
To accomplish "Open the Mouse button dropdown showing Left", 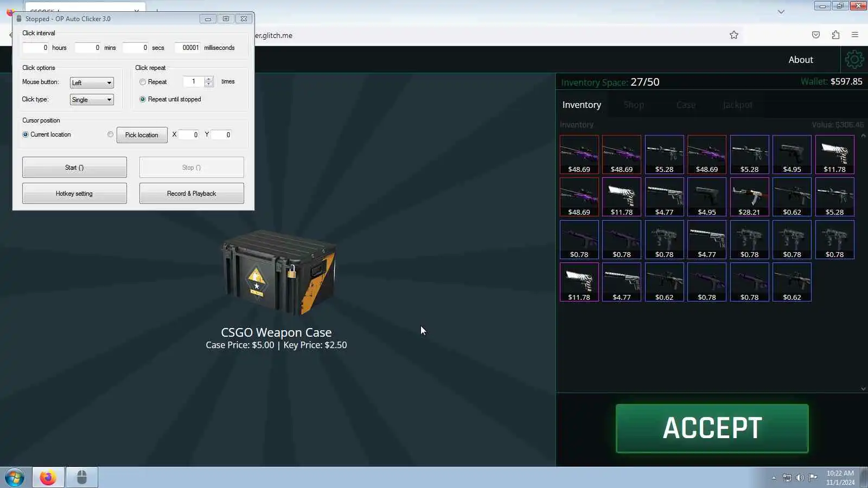I will [92, 83].
